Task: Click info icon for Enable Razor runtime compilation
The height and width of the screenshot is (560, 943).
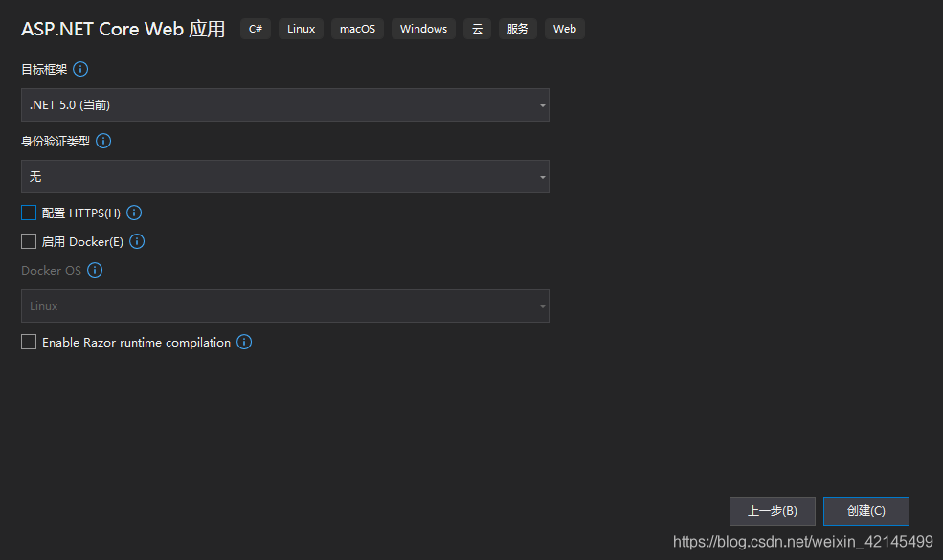Action: tap(245, 342)
